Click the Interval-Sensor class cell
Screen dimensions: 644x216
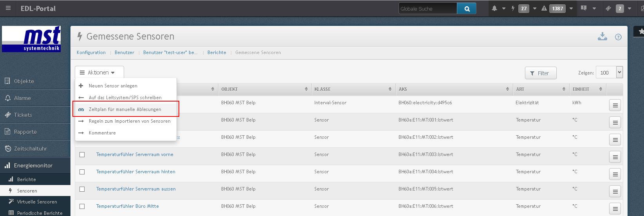330,103
